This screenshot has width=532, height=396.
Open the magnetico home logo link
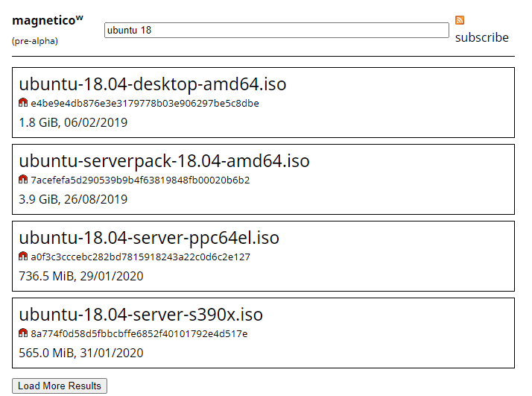coord(48,20)
